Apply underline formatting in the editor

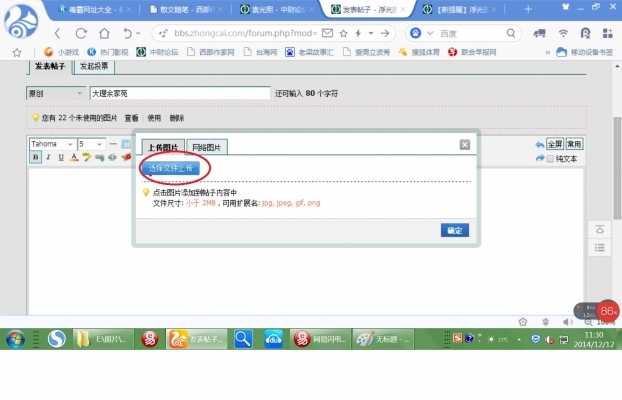click(x=60, y=157)
